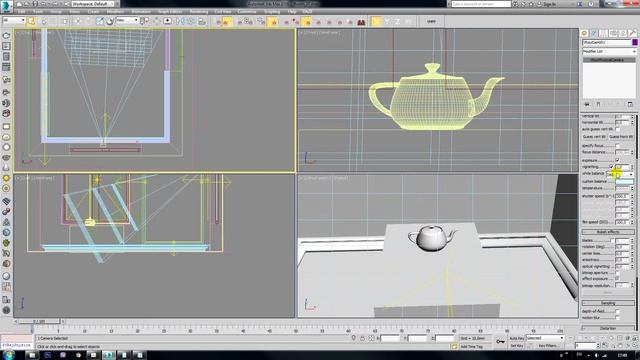This screenshot has width=640, height=360.
Task: Enable the motion blur checkbox
Action: pyautogui.click(x=617, y=318)
